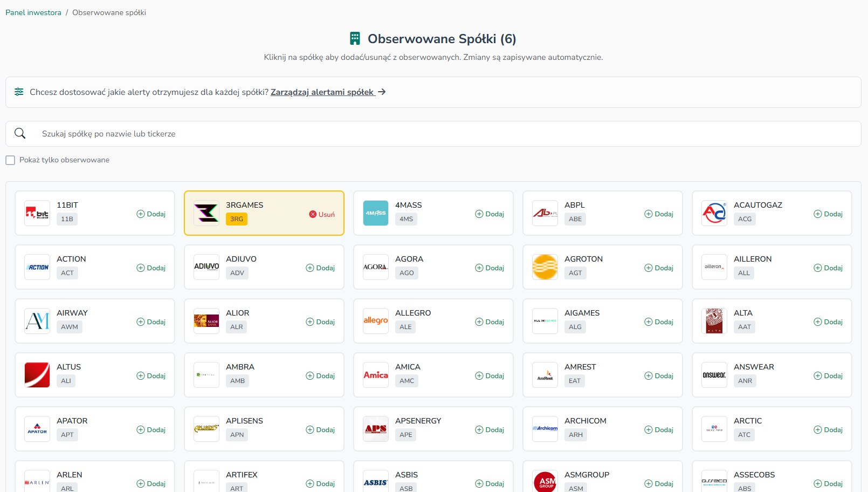This screenshot has width=868, height=492.
Task: Click the 3RG ticker badge
Action: coord(237,219)
